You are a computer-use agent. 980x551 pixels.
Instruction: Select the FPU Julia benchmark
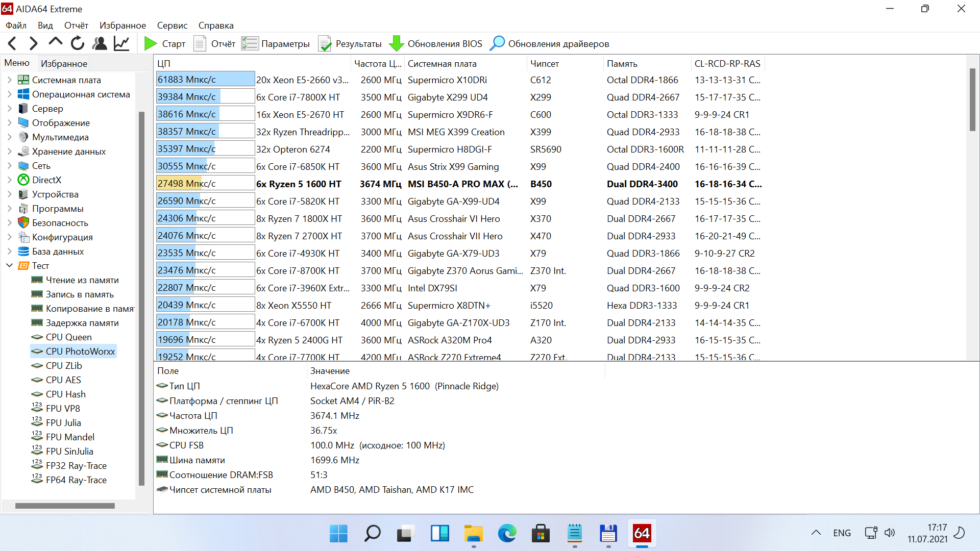[63, 423]
